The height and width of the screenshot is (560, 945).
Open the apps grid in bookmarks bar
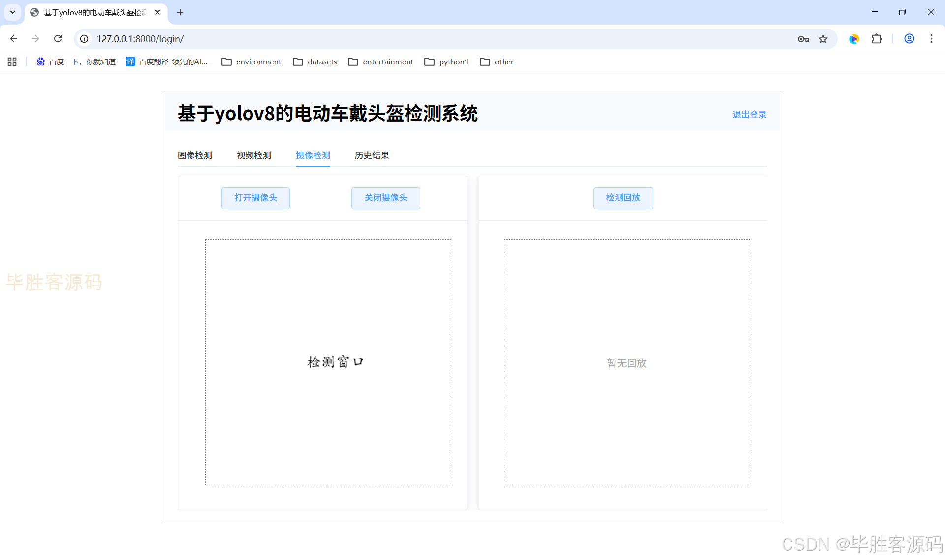click(x=12, y=62)
